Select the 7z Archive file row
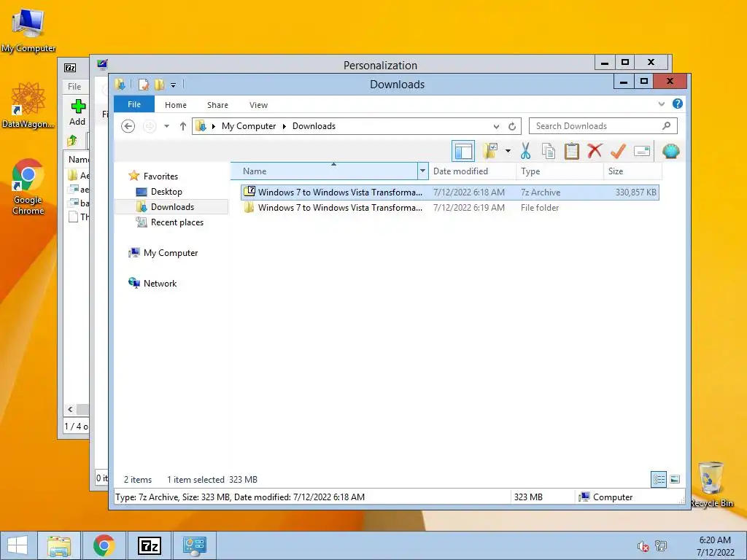The width and height of the screenshot is (747, 560). [449, 192]
